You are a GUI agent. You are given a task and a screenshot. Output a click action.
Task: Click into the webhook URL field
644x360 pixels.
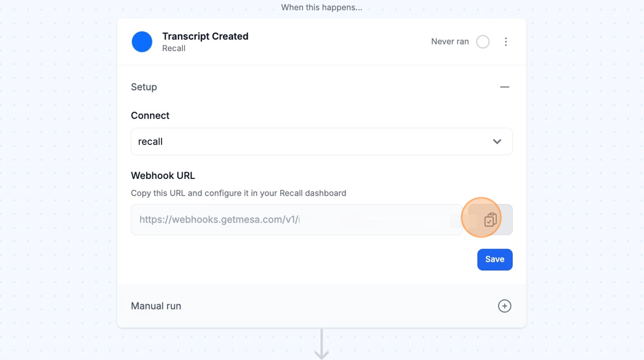pyautogui.click(x=287, y=220)
